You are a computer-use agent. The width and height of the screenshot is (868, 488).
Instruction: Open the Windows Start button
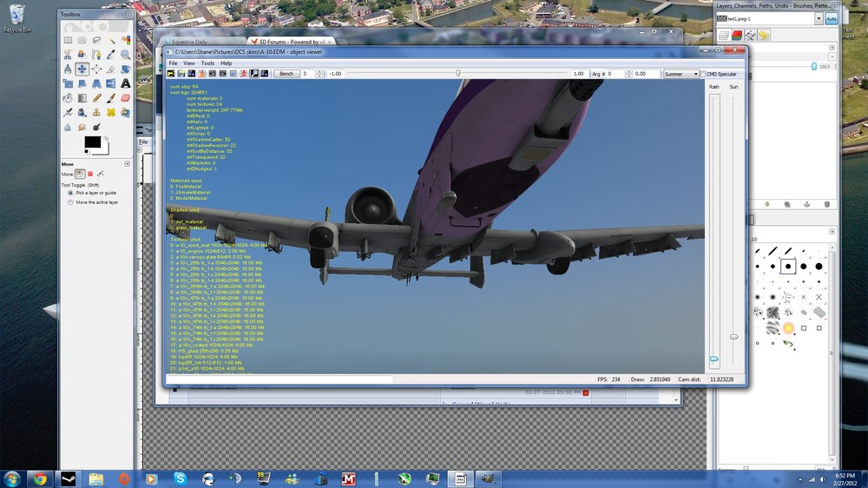(x=11, y=478)
